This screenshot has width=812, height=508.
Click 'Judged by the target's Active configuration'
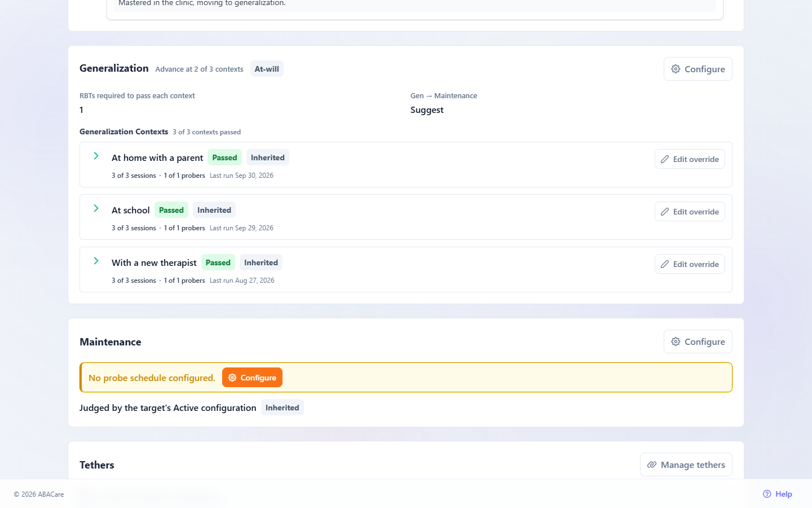[168, 408]
